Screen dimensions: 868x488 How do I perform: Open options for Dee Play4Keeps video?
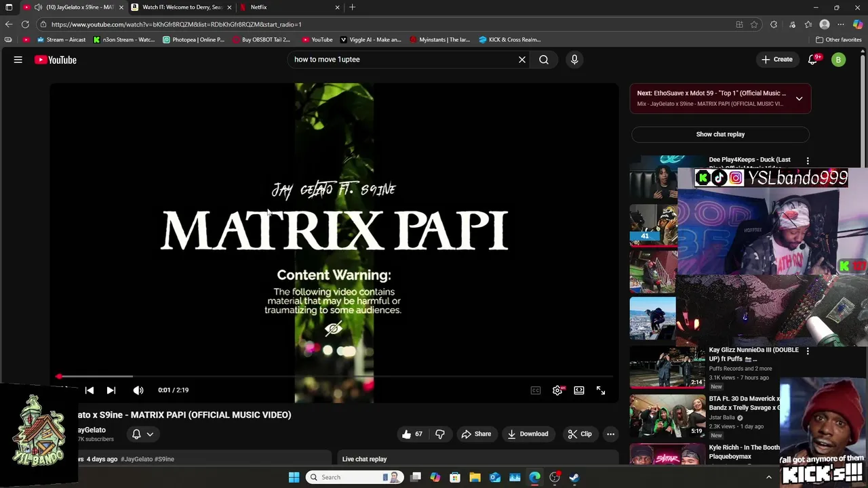click(x=808, y=161)
